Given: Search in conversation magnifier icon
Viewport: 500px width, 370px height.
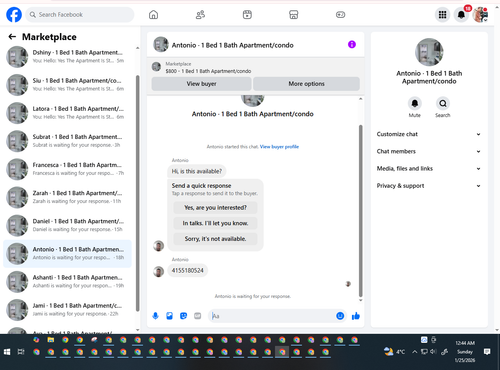Looking at the screenshot, I should pos(443,103).
